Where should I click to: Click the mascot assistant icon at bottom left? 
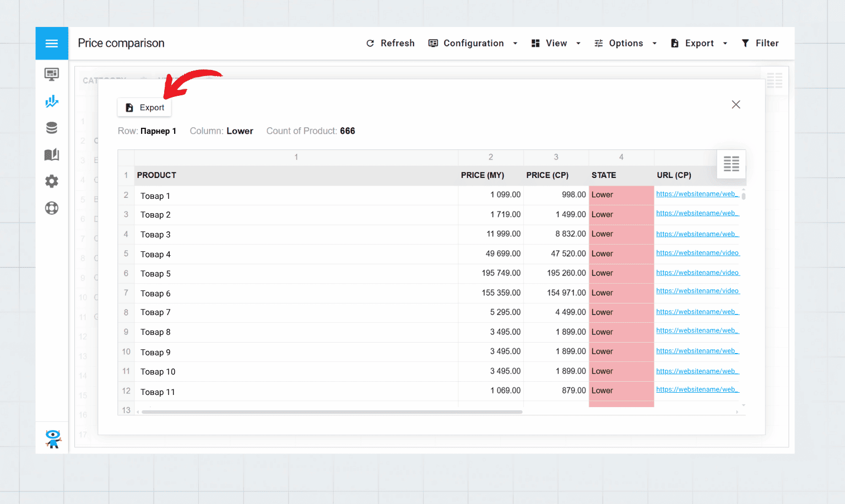click(x=51, y=438)
